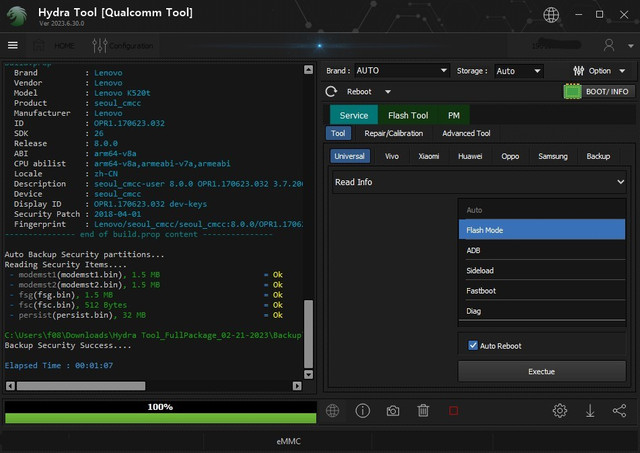The image size is (640, 453).
Task: Click the info icon in bottom toolbar
Action: [x=363, y=411]
